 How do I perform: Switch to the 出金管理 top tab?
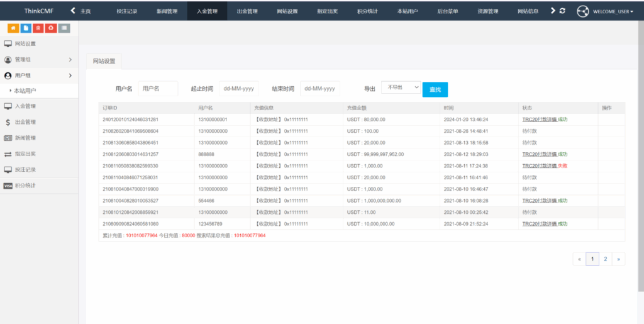point(247,11)
